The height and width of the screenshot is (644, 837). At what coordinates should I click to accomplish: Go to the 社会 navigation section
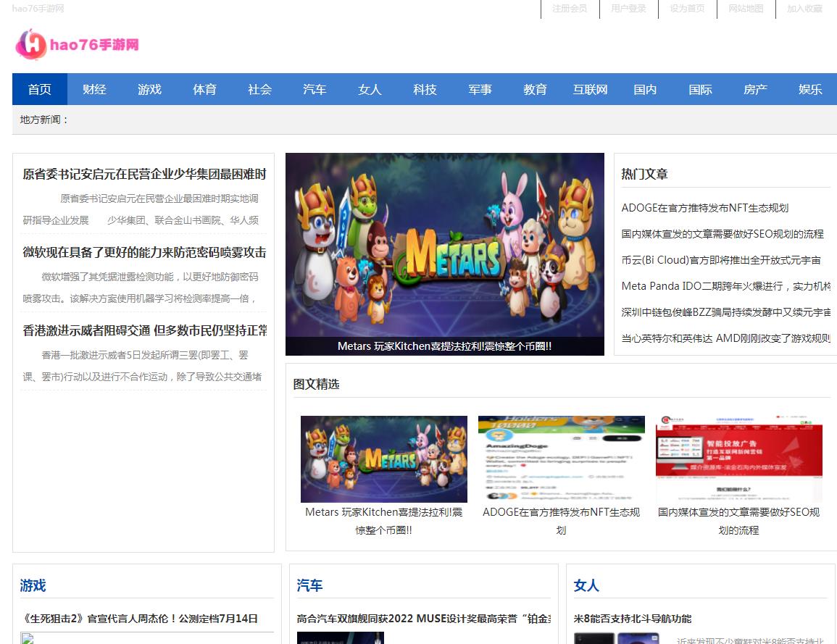coord(260,89)
